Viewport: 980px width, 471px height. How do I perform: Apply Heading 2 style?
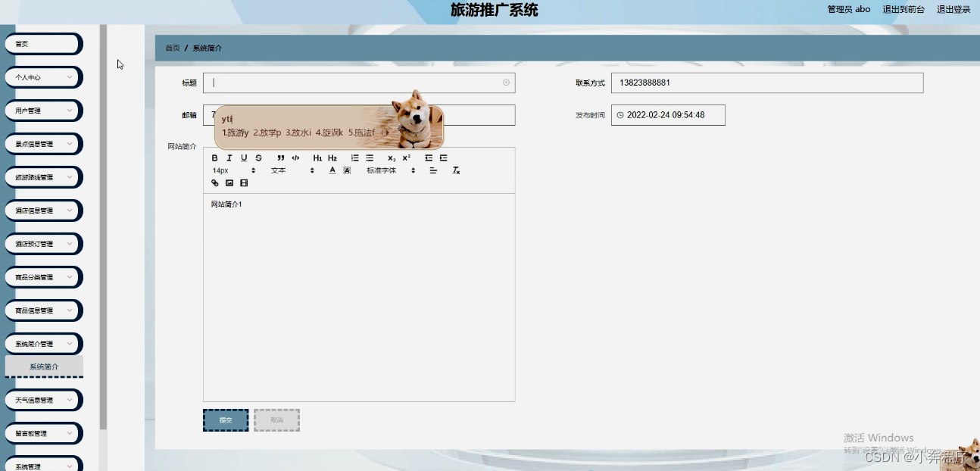[x=332, y=158]
